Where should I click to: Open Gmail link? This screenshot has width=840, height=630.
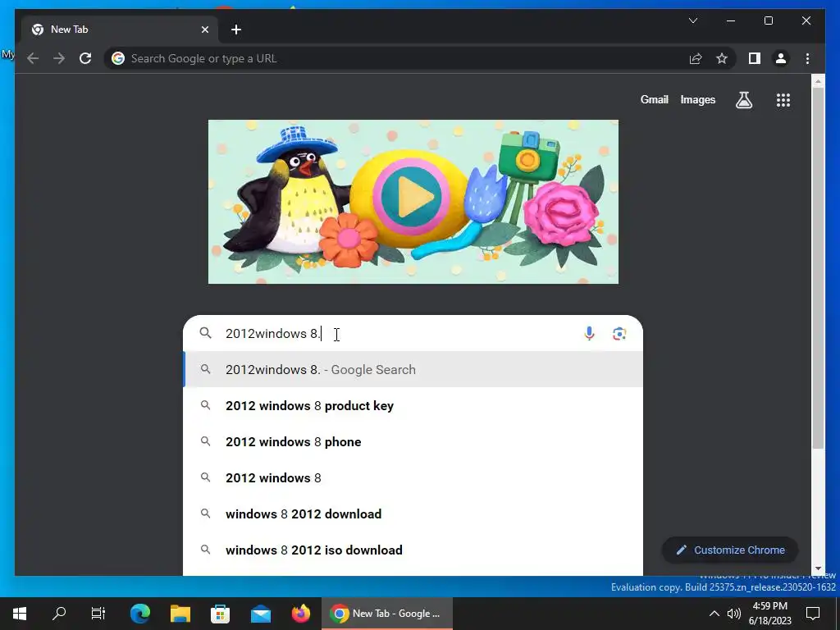pyautogui.click(x=654, y=99)
